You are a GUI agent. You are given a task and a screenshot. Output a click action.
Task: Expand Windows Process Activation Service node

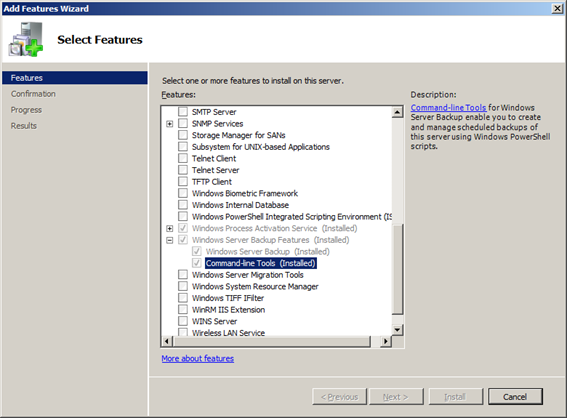(x=170, y=229)
